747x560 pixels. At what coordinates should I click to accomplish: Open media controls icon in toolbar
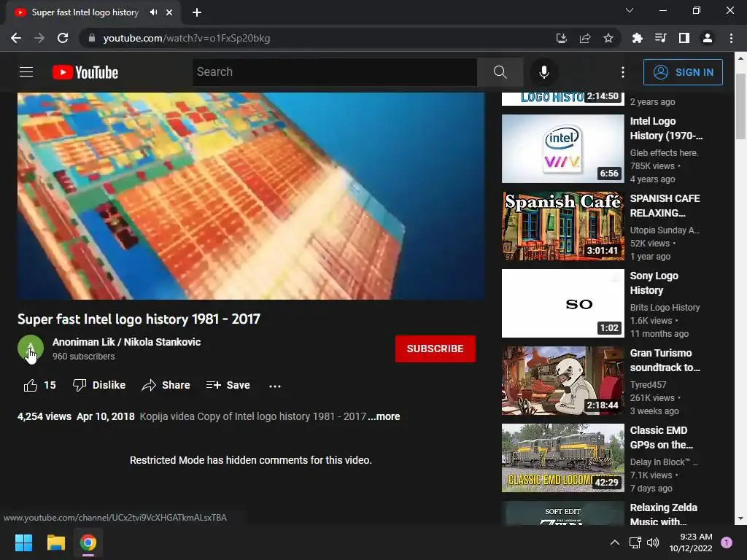[x=660, y=38]
